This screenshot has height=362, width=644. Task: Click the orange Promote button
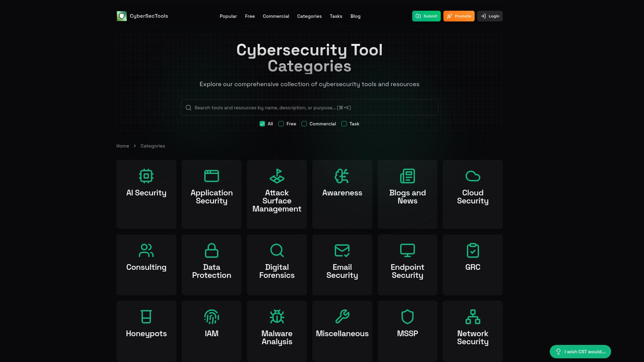459,16
